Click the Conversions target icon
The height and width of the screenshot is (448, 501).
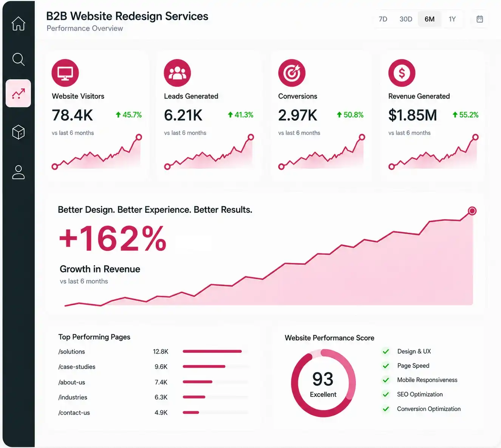(x=292, y=73)
